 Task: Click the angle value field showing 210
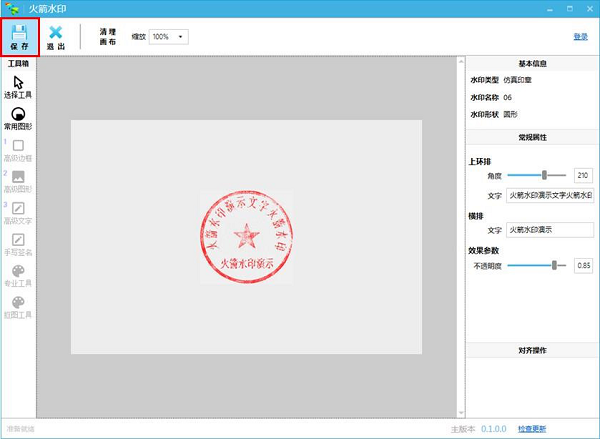(x=583, y=175)
